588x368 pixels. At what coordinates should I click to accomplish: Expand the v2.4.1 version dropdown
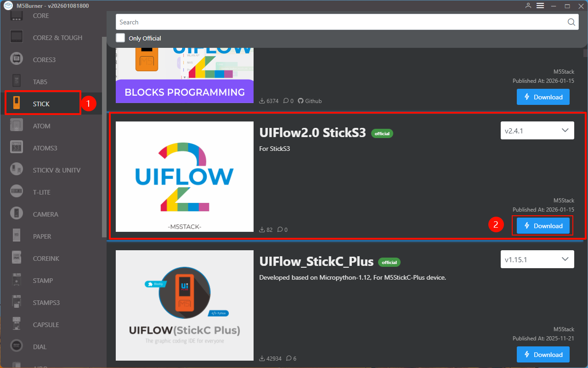537,131
